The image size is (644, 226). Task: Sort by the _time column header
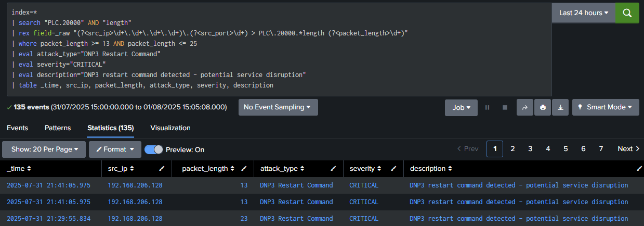pos(19,169)
